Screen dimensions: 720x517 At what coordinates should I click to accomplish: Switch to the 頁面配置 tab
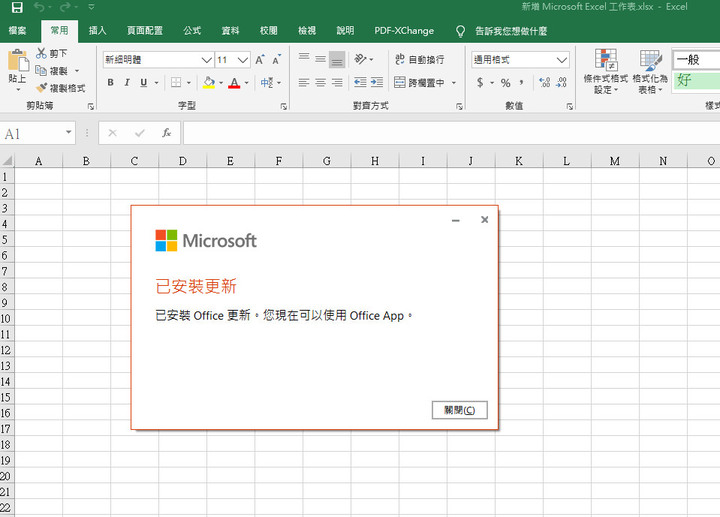click(145, 31)
